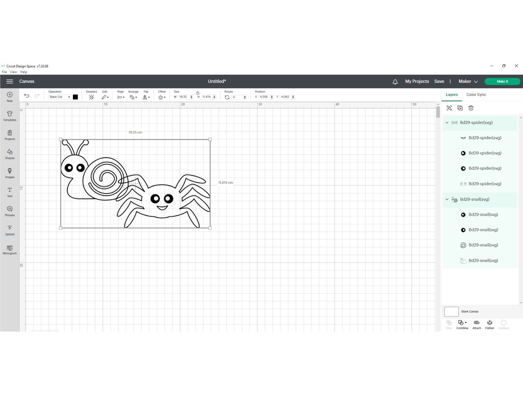
Task: Click the black color swatch next to Basic Cut
Action: pos(75,97)
